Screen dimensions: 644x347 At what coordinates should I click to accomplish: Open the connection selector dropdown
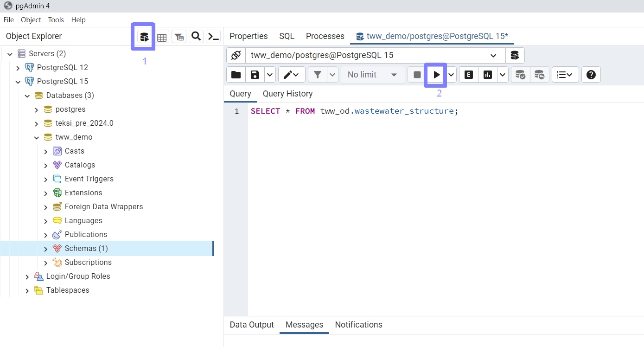375,55
